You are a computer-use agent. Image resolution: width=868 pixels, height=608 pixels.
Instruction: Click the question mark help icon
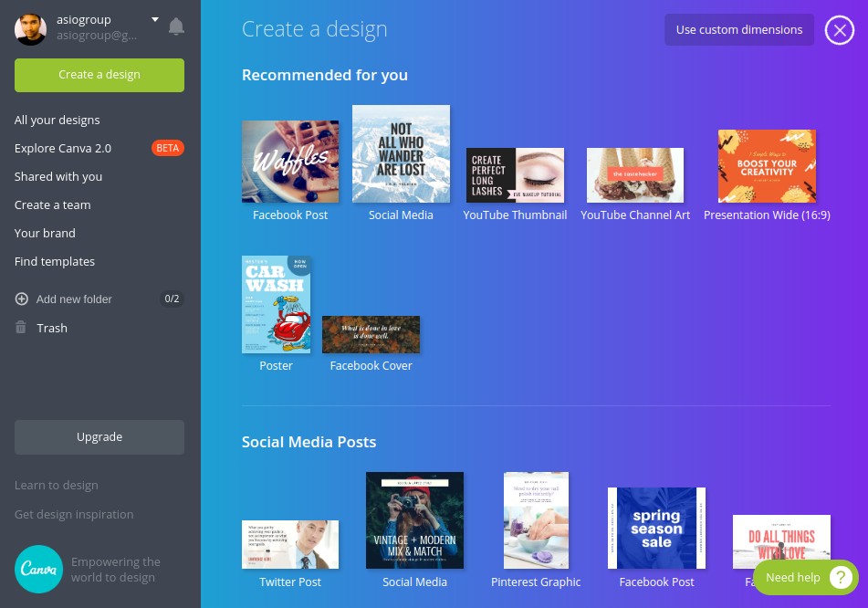click(x=841, y=578)
